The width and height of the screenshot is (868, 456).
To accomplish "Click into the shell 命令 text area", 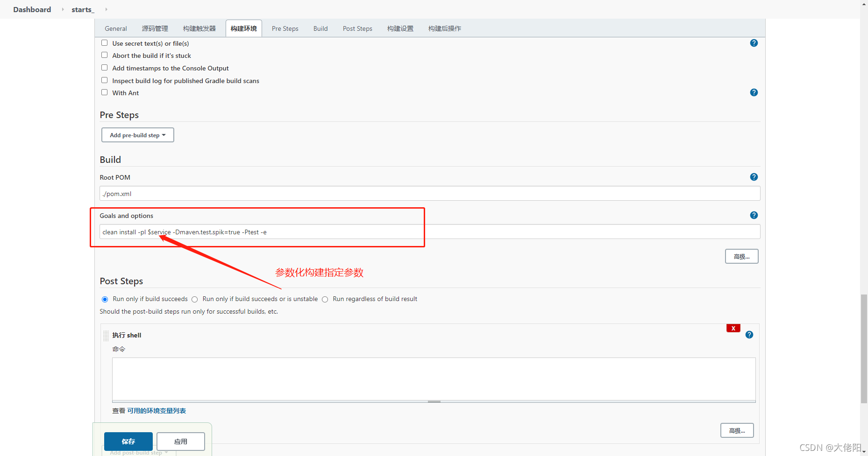I will click(x=434, y=379).
